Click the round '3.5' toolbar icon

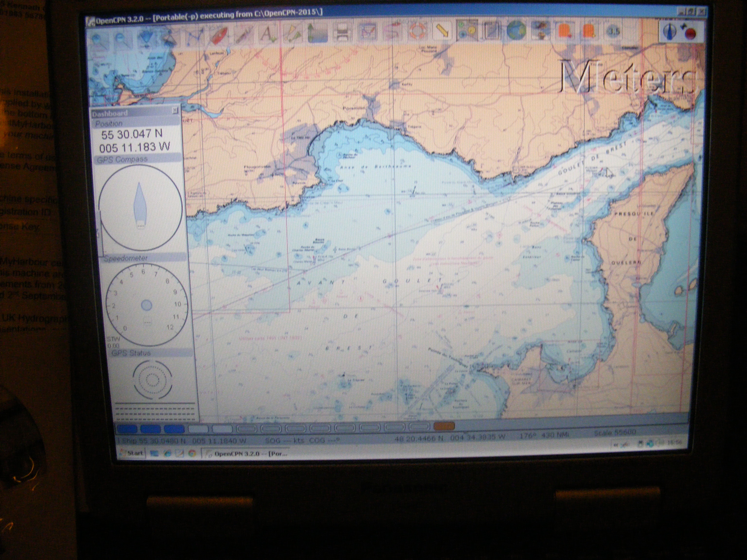[x=614, y=31]
